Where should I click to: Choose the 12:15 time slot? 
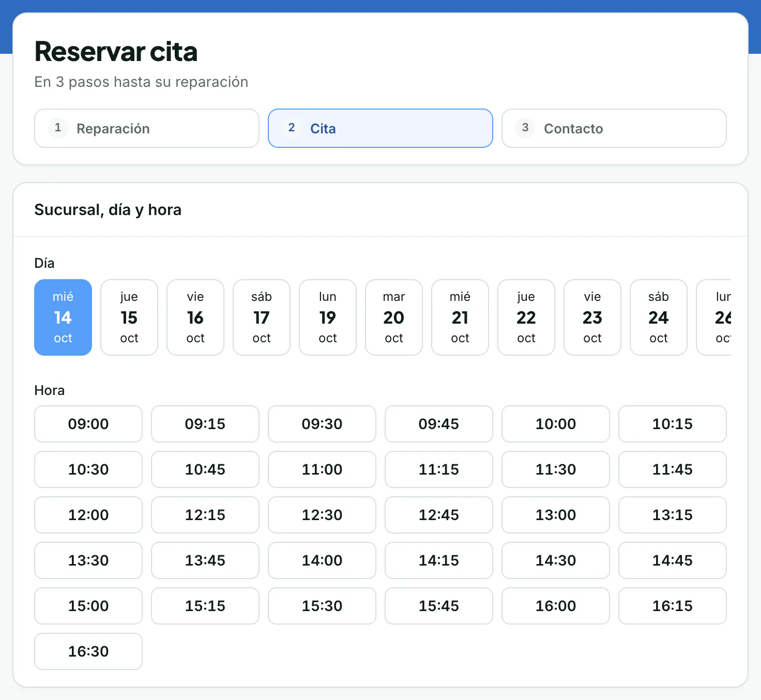(x=205, y=515)
